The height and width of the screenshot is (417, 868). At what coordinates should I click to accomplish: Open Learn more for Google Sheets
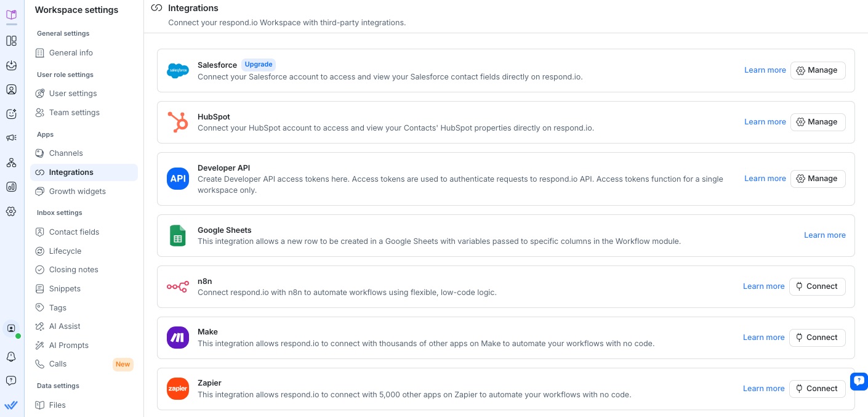point(825,235)
